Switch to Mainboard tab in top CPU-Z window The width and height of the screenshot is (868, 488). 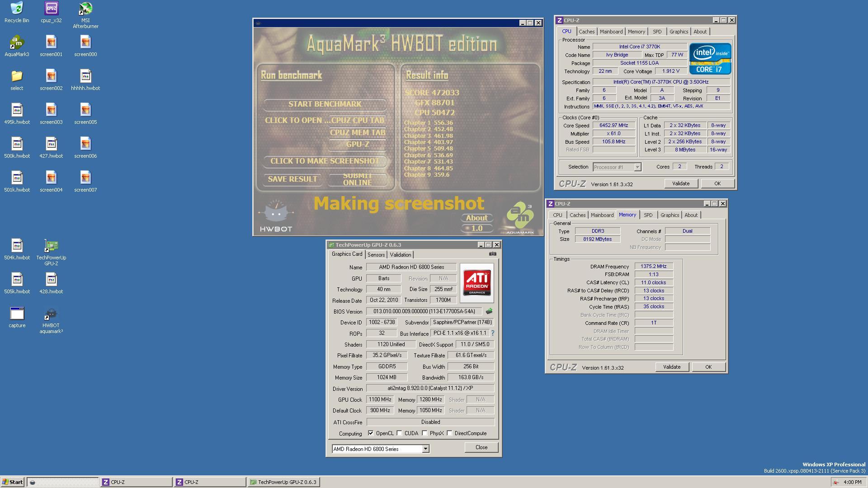pos(611,32)
